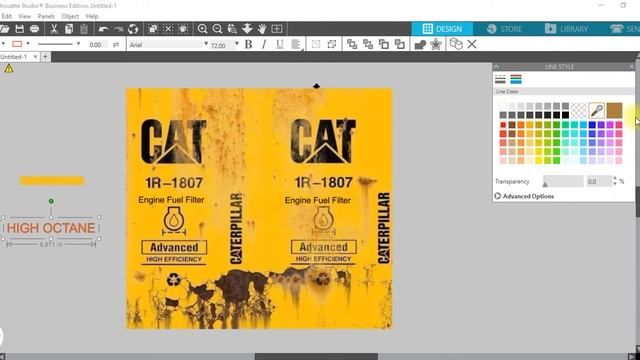Open the Help menu
The width and height of the screenshot is (640, 360).
click(92, 16)
